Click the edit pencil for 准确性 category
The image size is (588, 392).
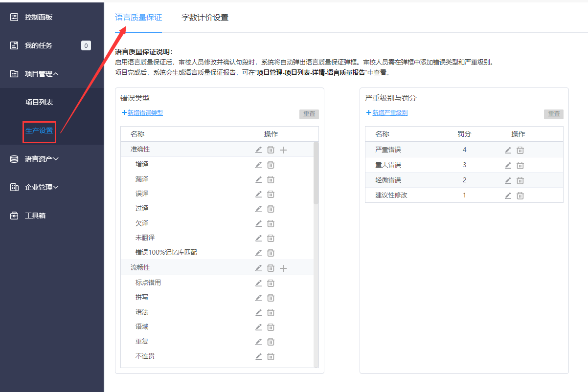point(259,150)
